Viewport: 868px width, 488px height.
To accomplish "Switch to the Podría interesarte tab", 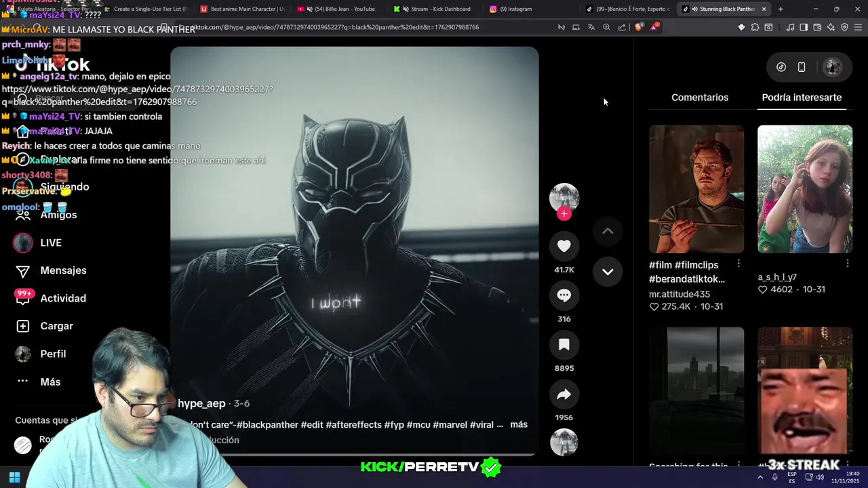I will pos(802,98).
